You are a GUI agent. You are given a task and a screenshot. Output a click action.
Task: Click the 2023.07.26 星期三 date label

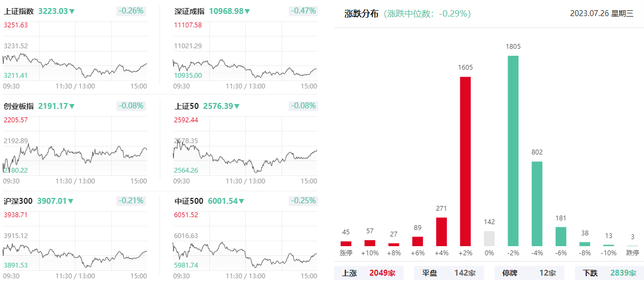pyautogui.click(x=602, y=14)
